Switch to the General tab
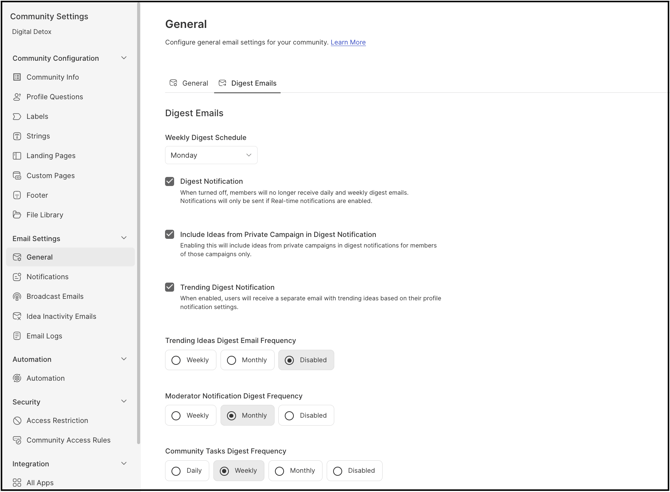 coord(189,83)
